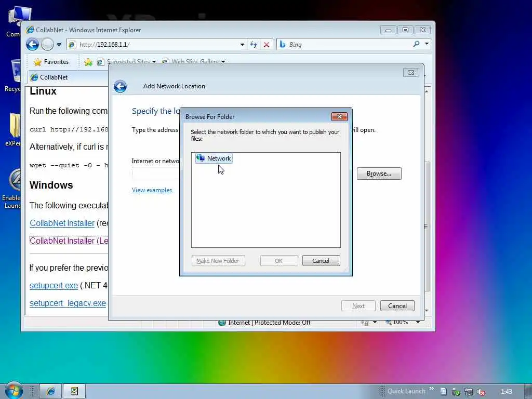The width and height of the screenshot is (532, 399).
Task: Click the IE refresh button
Action: point(254,45)
